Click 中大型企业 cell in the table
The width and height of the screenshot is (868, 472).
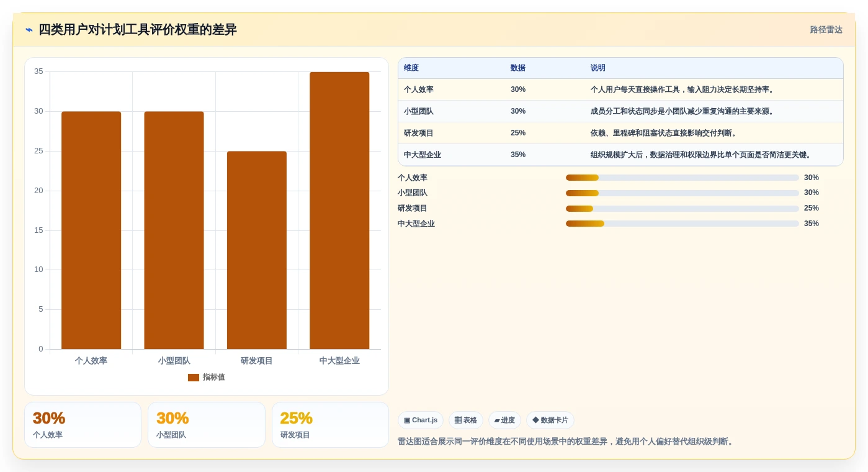pyautogui.click(x=423, y=155)
